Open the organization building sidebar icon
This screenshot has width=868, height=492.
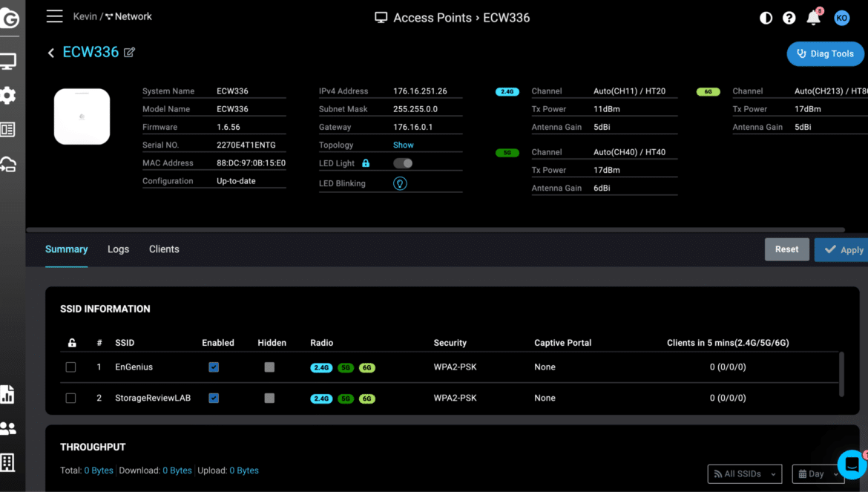pyautogui.click(x=7, y=462)
